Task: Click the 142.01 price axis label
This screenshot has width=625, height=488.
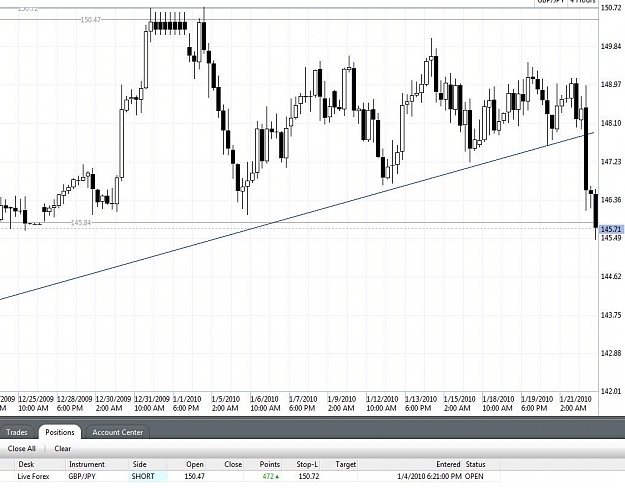Action: 611,391
